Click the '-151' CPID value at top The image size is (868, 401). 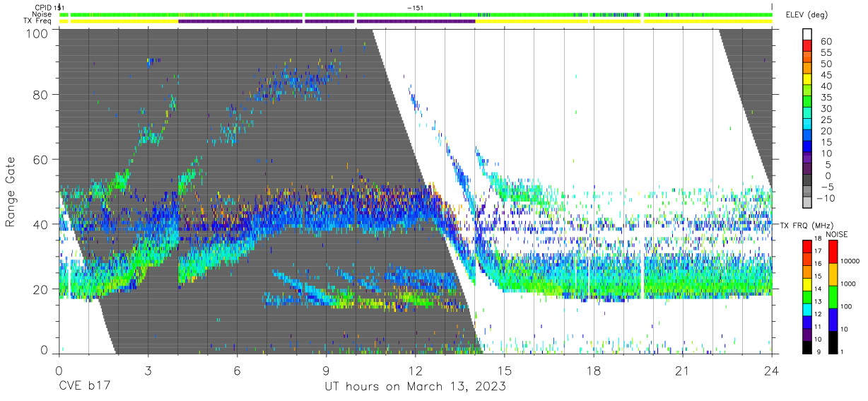click(416, 7)
